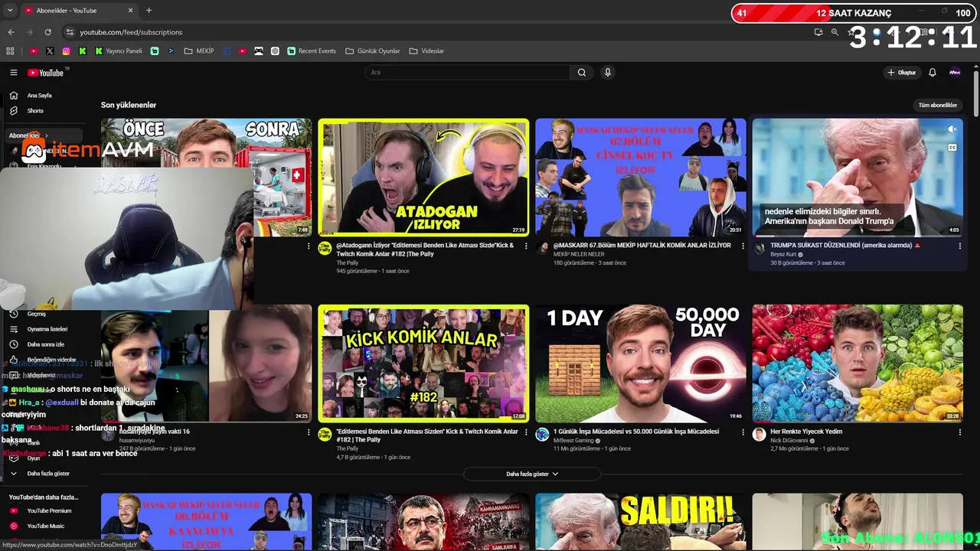The image size is (980, 551).
Task: Go back in the browser
Action: (11, 32)
